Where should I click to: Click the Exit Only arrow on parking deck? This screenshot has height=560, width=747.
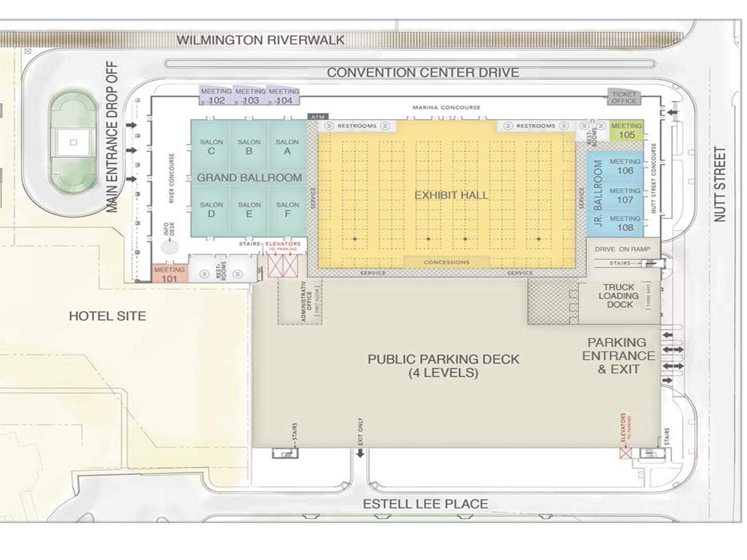360,452
